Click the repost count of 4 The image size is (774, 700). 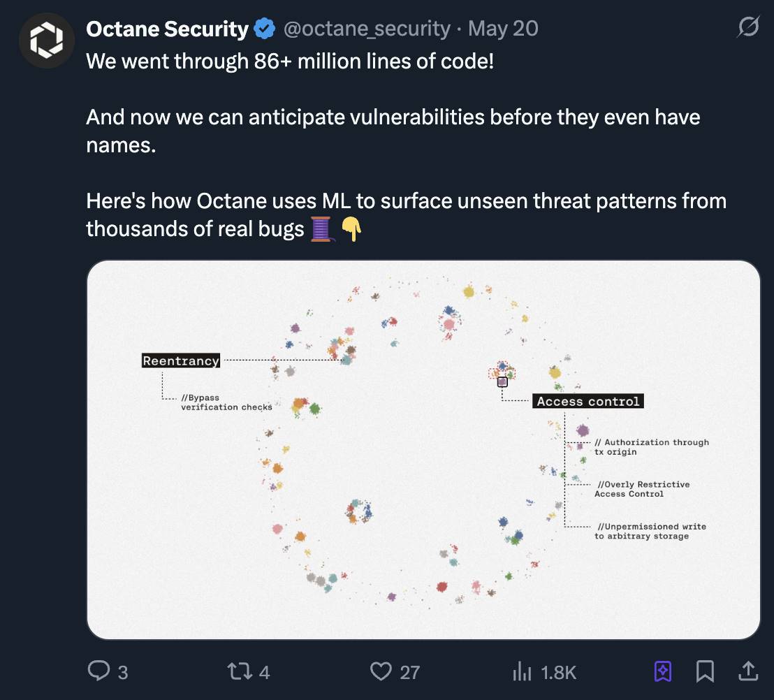click(264, 672)
